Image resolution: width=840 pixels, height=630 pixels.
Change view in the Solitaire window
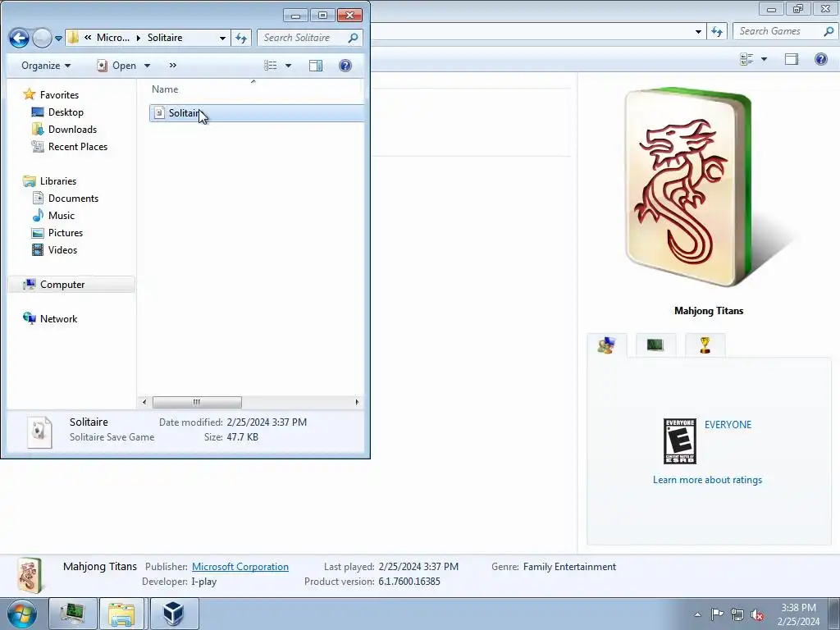271,66
